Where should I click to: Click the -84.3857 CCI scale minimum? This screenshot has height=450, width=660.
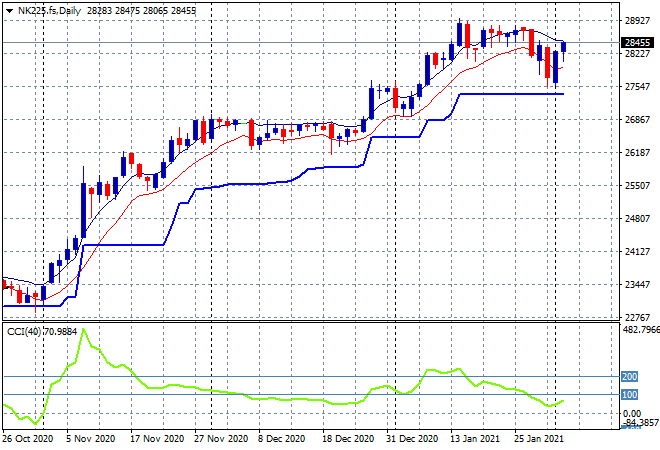pos(641,422)
